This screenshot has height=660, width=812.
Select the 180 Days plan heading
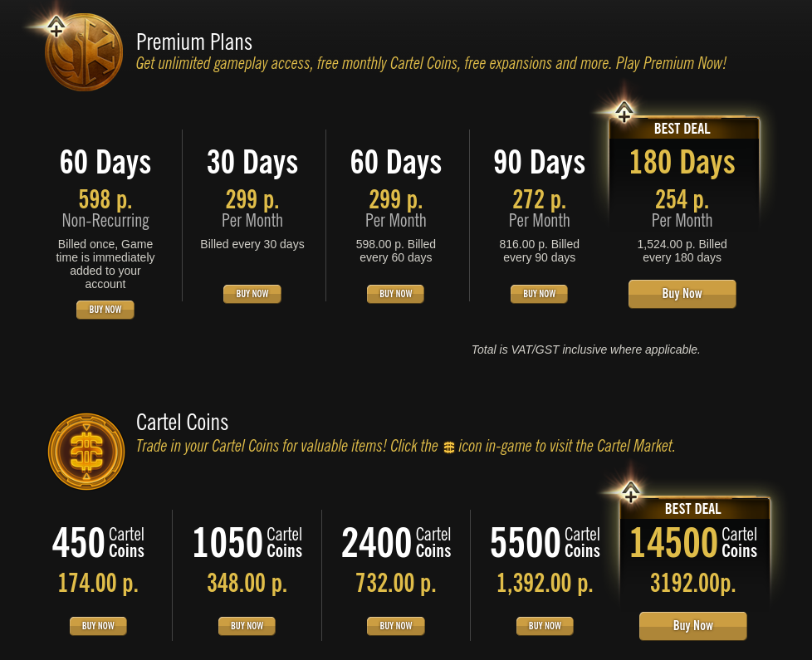click(x=682, y=162)
